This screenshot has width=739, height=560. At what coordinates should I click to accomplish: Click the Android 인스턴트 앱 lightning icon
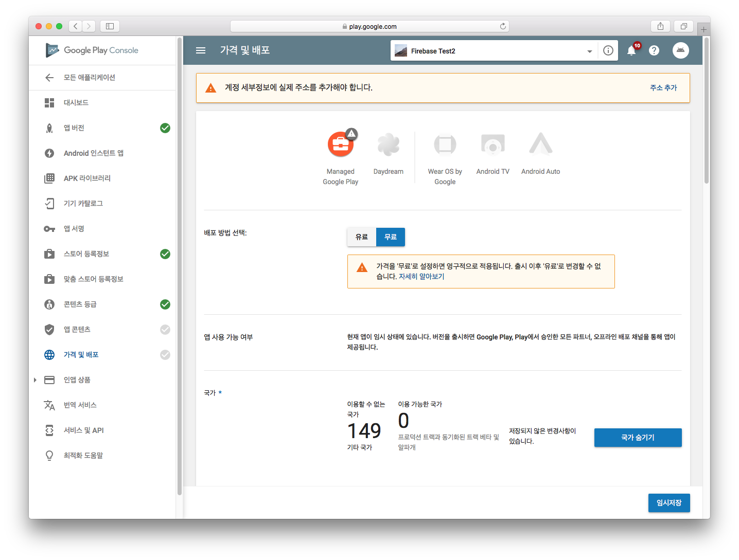tap(49, 153)
